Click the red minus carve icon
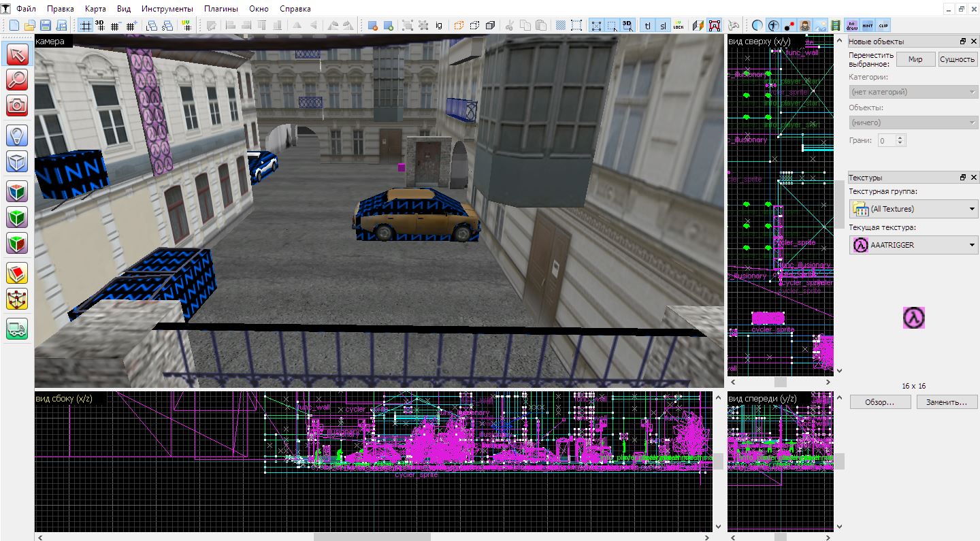 coord(372,25)
